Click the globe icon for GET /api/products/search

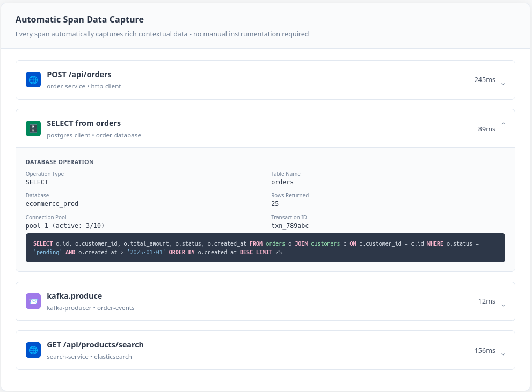pos(33,350)
